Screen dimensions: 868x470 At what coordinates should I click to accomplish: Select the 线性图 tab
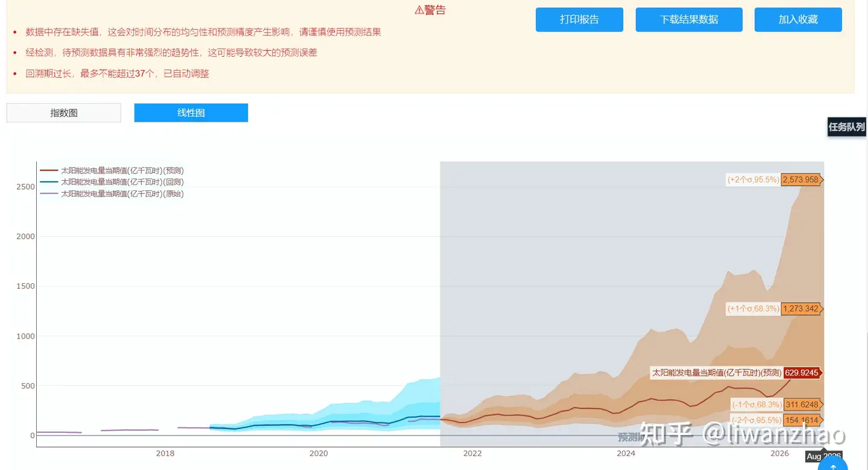point(191,113)
